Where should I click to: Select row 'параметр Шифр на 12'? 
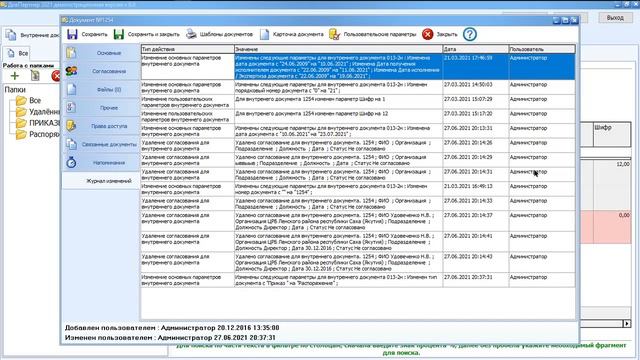click(358, 116)
